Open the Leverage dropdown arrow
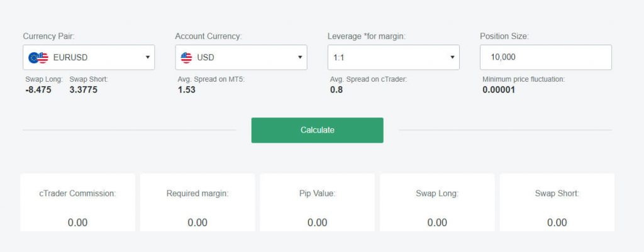The image size is (644, 252). click(452, 57)
